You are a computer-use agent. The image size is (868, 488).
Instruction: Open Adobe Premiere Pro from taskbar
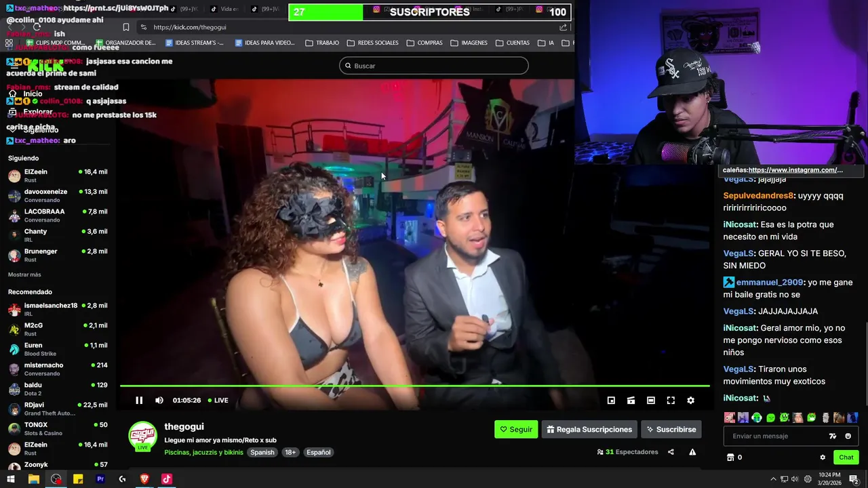tap(100, 479)
